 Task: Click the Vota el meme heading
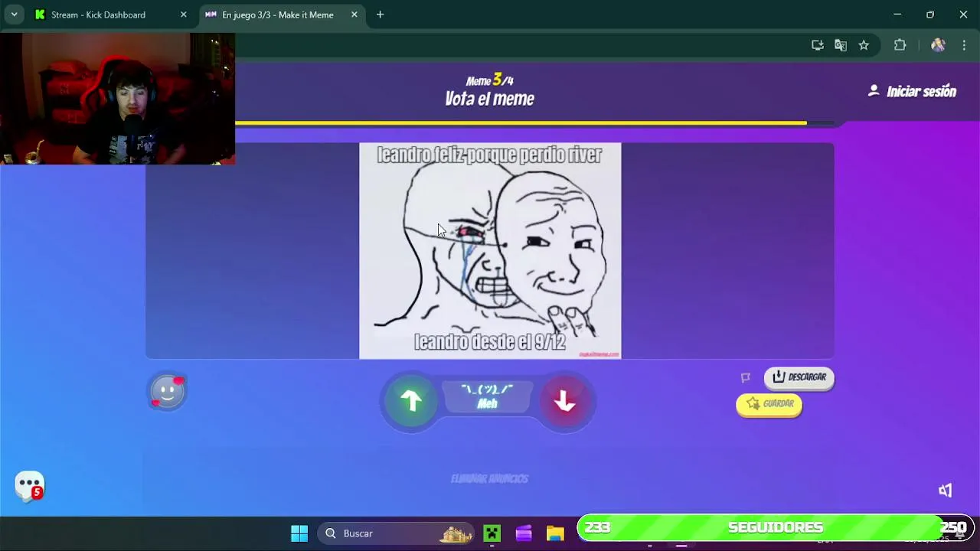(x=489, y=99)
